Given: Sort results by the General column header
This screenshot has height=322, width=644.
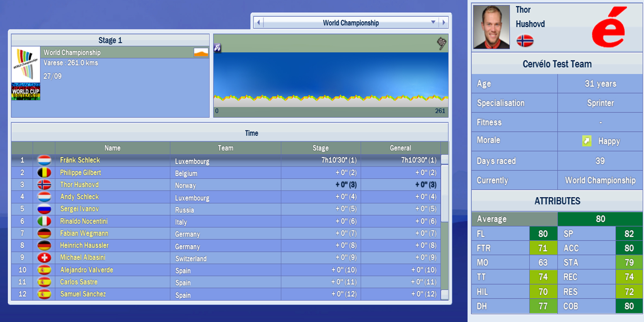Looking at the screenshot, I should click(400, 148).
